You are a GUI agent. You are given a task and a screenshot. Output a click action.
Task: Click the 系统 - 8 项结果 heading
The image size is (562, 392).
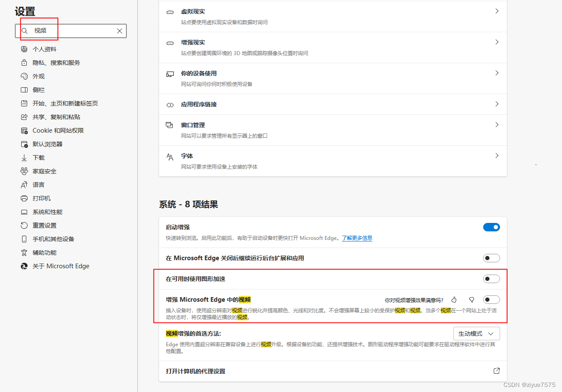pyautogui.click(x=188, y=204)
